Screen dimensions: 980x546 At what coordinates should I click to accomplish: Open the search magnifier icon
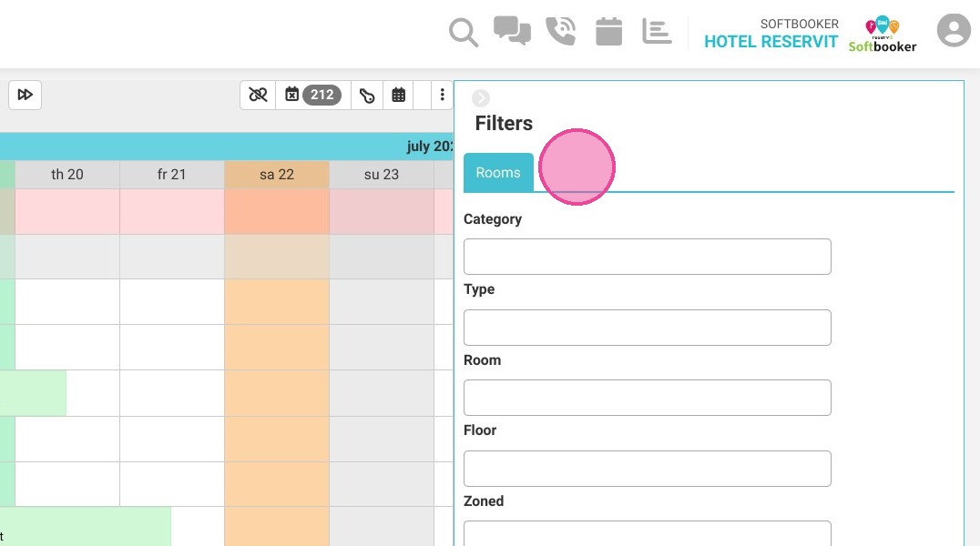tap(463, 33)
